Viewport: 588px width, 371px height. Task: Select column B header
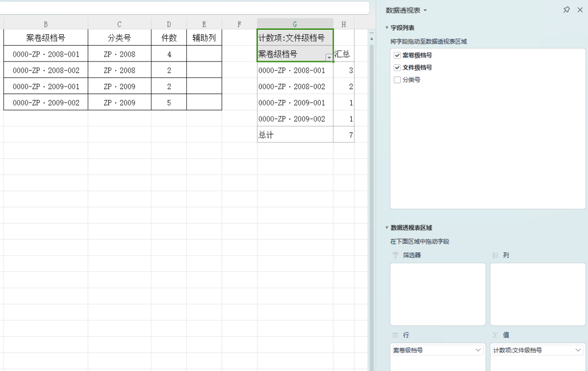[x=46, y=24]
